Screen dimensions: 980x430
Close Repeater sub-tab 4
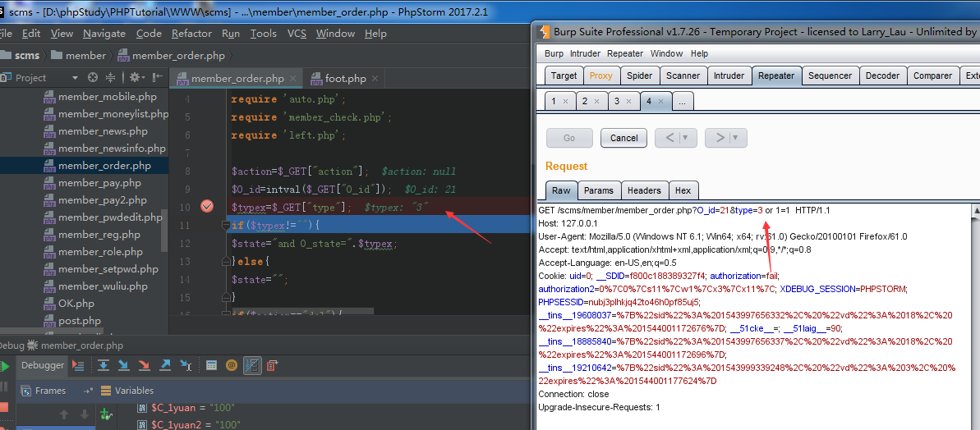660,101
